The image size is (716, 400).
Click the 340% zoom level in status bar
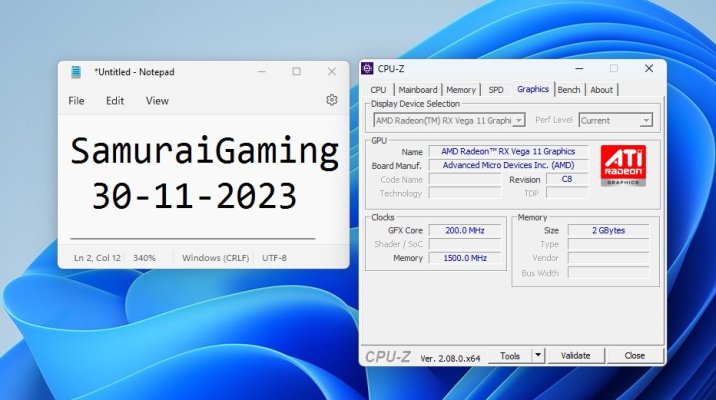tap(144, 258)
